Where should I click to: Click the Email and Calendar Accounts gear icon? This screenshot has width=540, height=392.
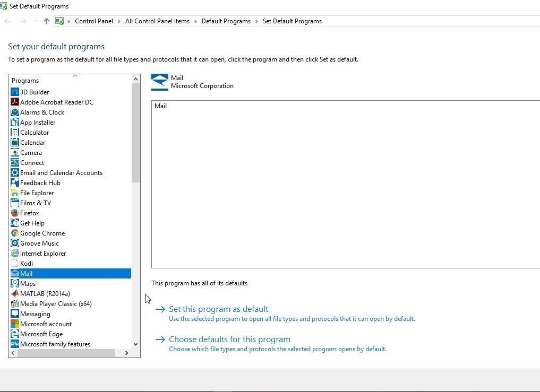pyautogui.click(x=14, y=172)
